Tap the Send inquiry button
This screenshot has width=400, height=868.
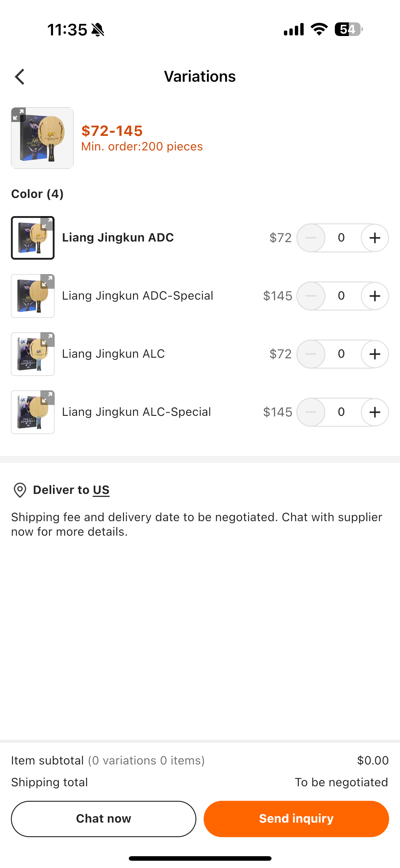296,819
